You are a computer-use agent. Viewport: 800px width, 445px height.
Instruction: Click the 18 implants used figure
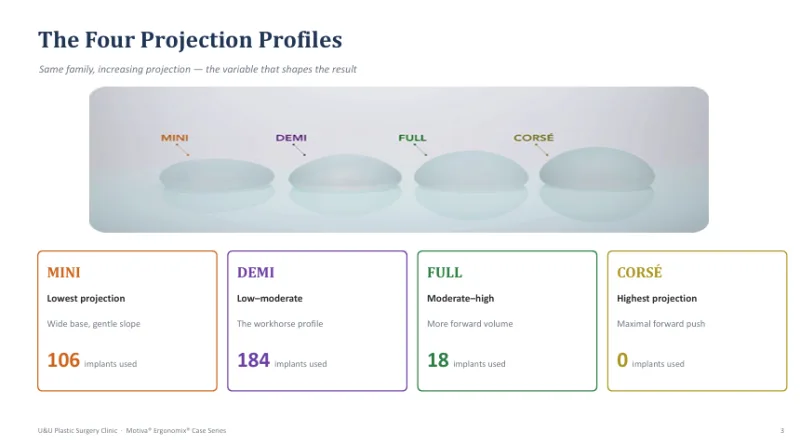[x=466, y=360]
